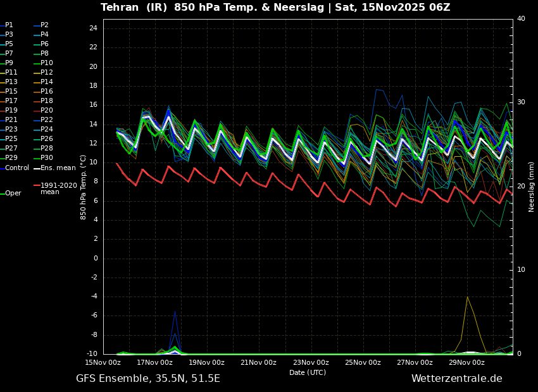Click the 850 hPa Temp. (°C) axis label
Screen dimensions: 538x392
pyautogui.click(x=84, y=187)
